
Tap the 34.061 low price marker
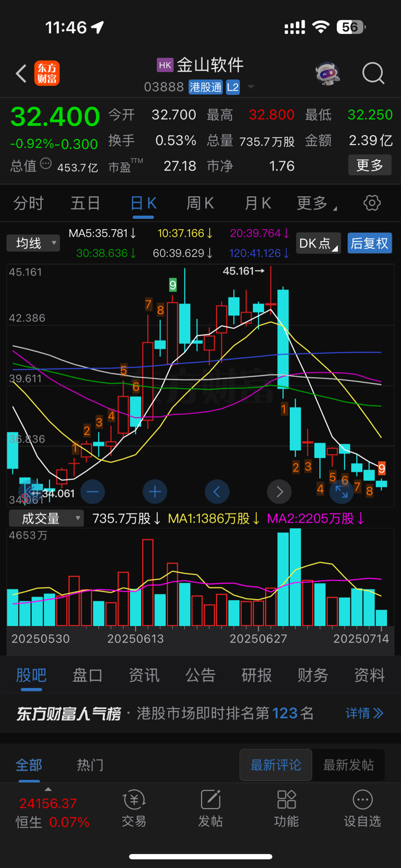point(53,493)
